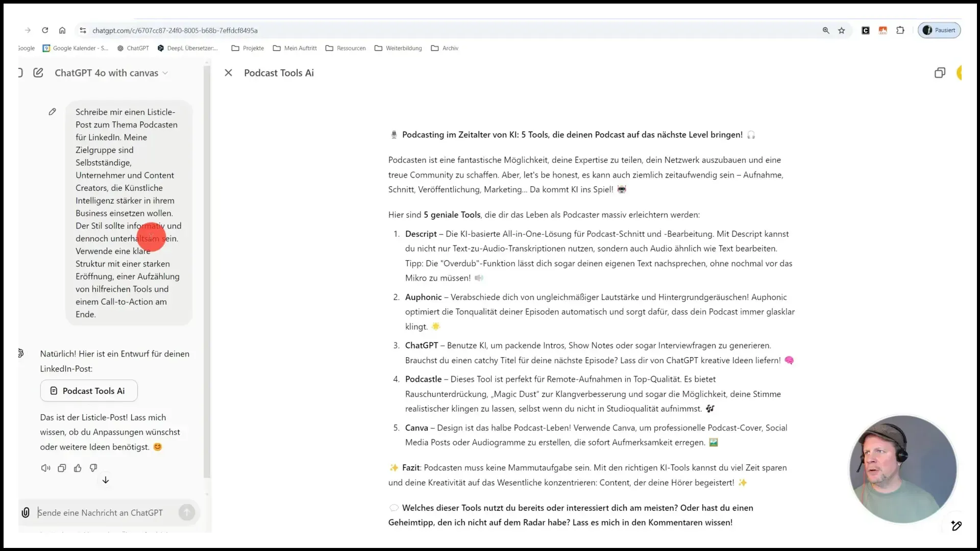
Task: Open the orange extension icon
Action: [x=883, y=31]
